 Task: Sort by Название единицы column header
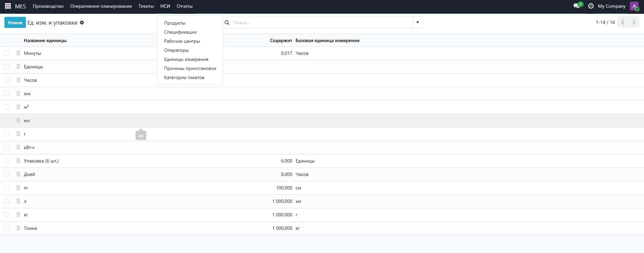(45, 40)
